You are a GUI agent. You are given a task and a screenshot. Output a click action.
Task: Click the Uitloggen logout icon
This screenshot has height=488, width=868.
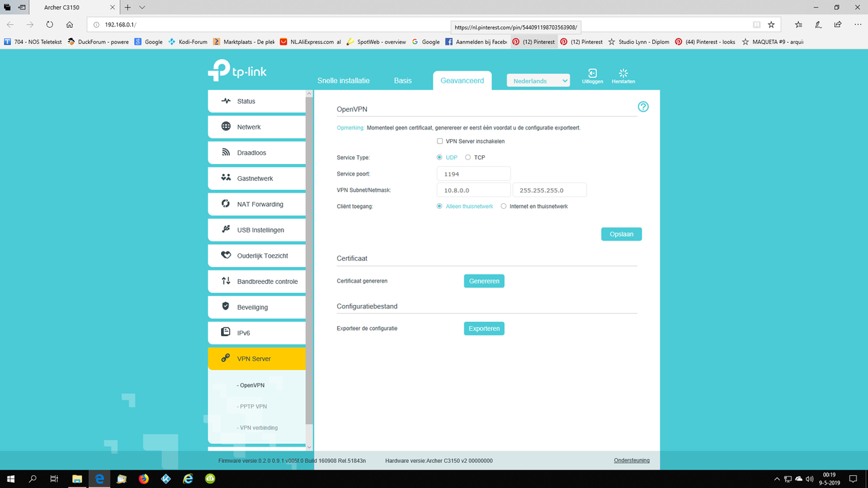click(592, 73)
